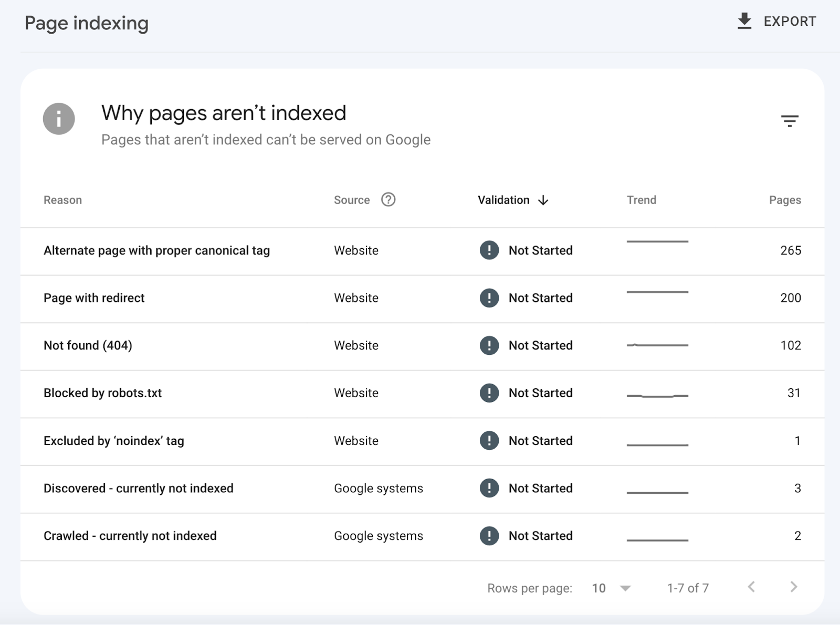Open the filter icon for the report table
840x625 pixels.
790,120
